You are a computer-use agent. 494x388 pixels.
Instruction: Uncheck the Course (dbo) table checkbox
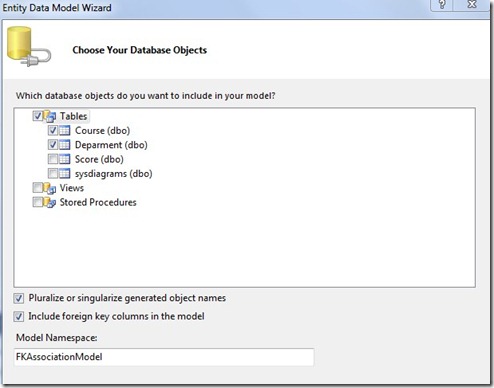[53, 130]
